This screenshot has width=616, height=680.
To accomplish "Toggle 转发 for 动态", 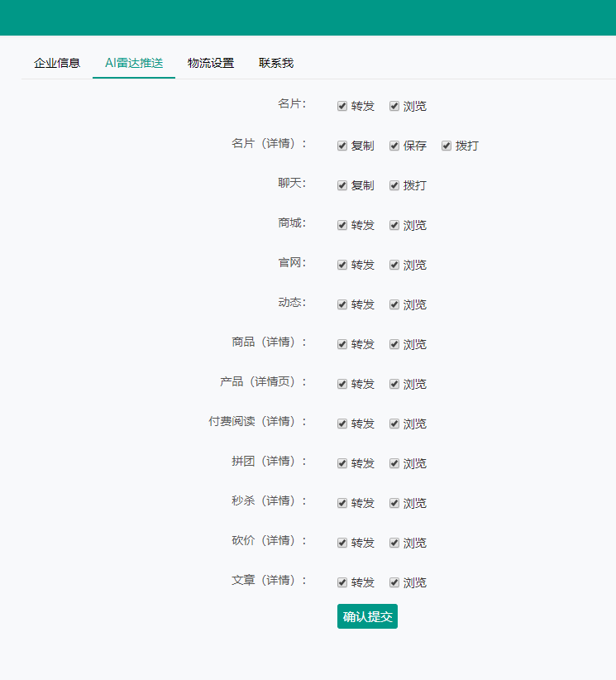I will click(x=342, y=304).
